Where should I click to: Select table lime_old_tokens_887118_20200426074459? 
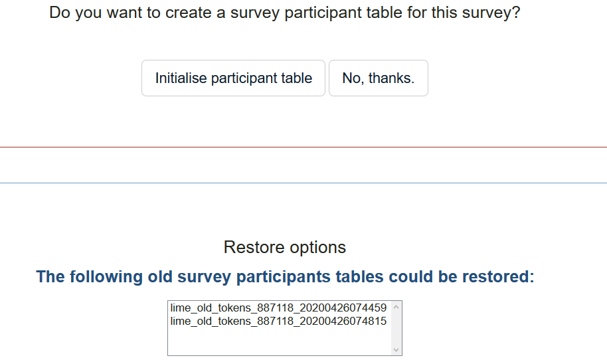tap(278, 308)
